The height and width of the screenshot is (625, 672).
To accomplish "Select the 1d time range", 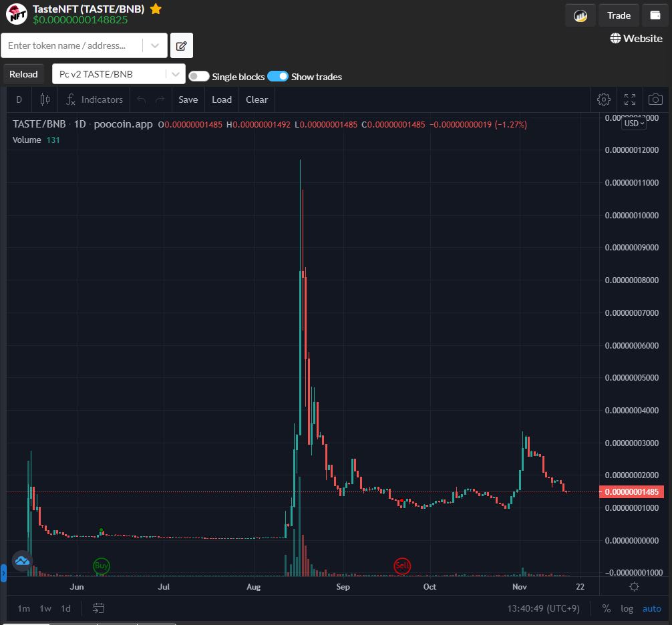I will point(65,608).
